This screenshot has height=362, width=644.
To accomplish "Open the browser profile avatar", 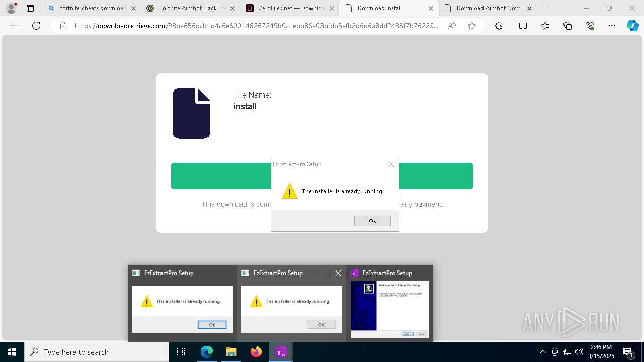I will pos(11,8).
